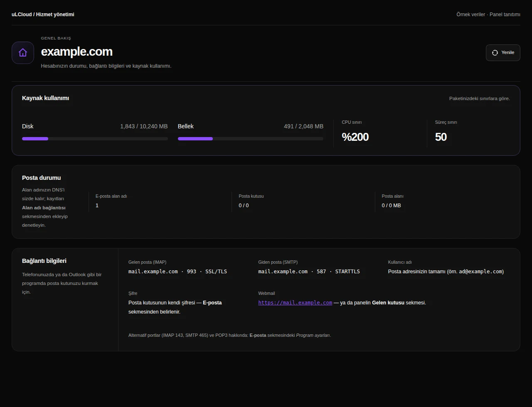This screenshot has width=532, height=407.
Task: Click mail.example.com · 993 · SSL/TLS IMAP value
Action: pos(177,272)
